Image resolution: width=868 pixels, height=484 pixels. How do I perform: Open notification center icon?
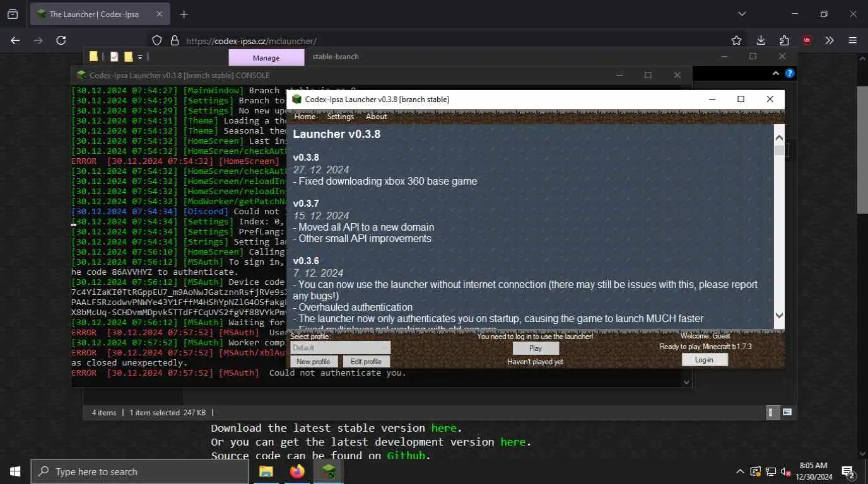(x=848, y=471)
